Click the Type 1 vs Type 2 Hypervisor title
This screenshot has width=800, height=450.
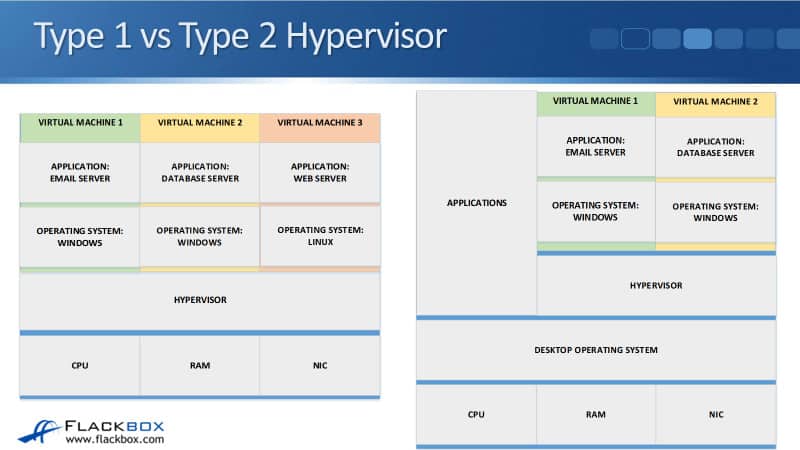click(240, 36)
